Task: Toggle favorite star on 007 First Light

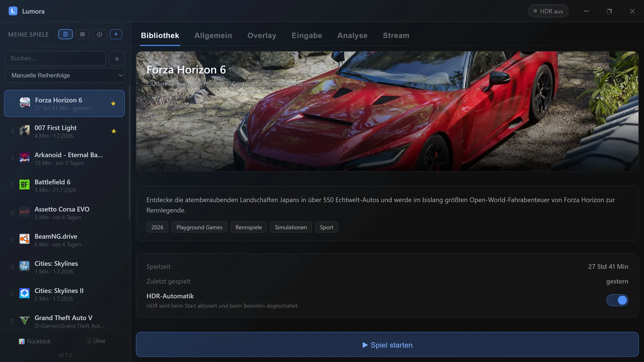Action: tap(114, 131)
